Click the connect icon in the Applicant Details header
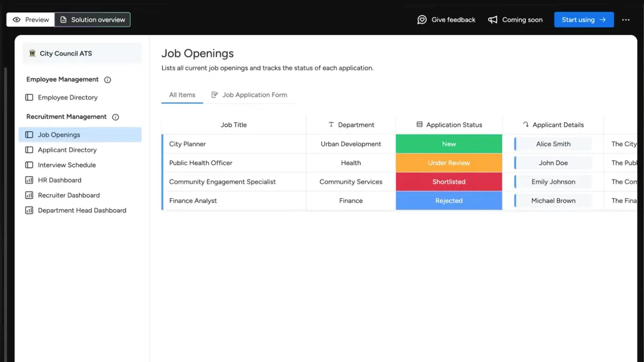644x362 pixels. (526, 124)
